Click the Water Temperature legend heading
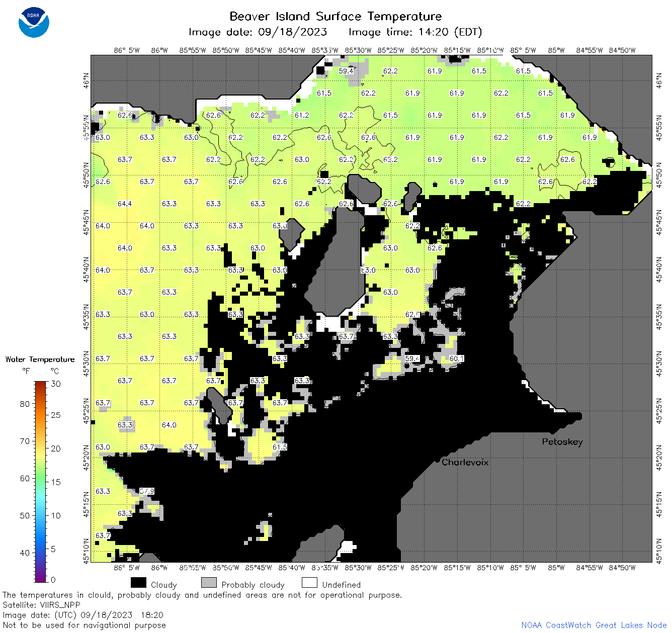Screen dimensions: 672x633 (x=40, y=359)
